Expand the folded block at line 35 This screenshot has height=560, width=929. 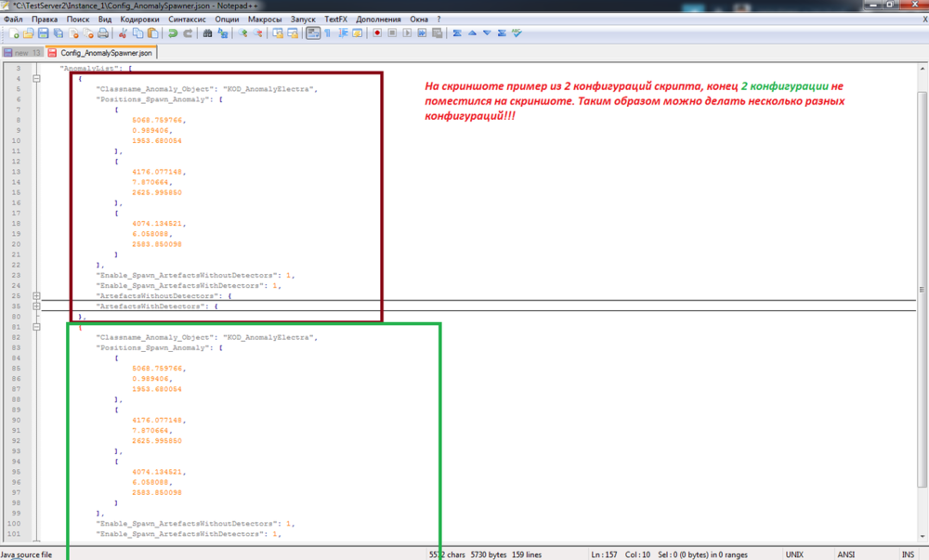point(37,306)
